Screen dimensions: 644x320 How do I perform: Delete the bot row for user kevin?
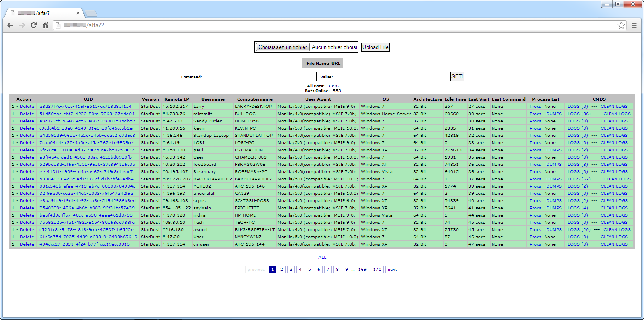pos(27,128)
